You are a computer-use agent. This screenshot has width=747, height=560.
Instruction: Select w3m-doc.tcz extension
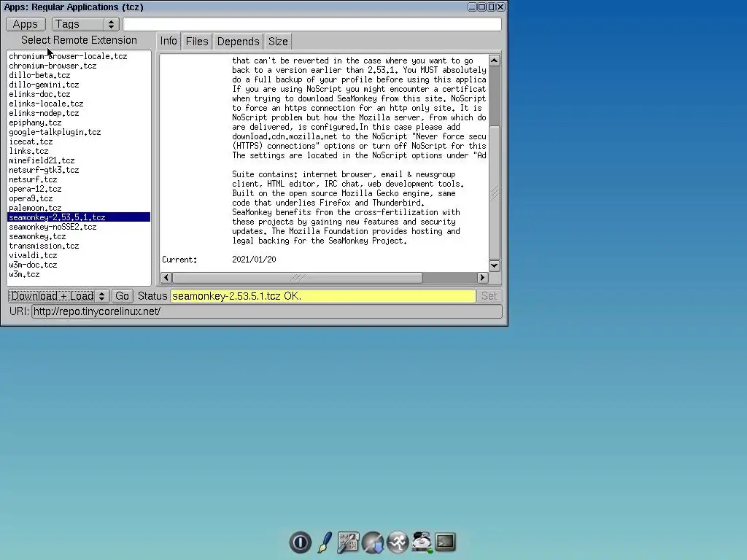[x=79, y=265]
